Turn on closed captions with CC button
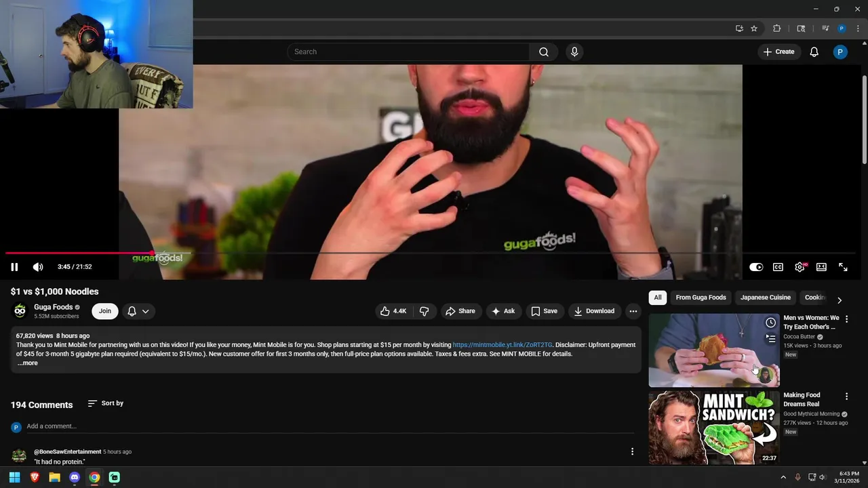The height and width of the screenshot is (488, 868). [778, 267]
